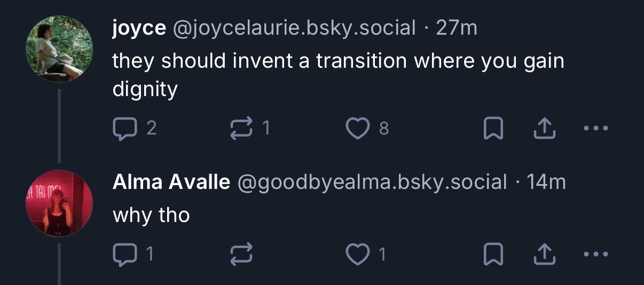This screenshot has width=644, height=285.
Task: Like Alma Avalle's 'why tho' reply
Action: pos(357,255)
